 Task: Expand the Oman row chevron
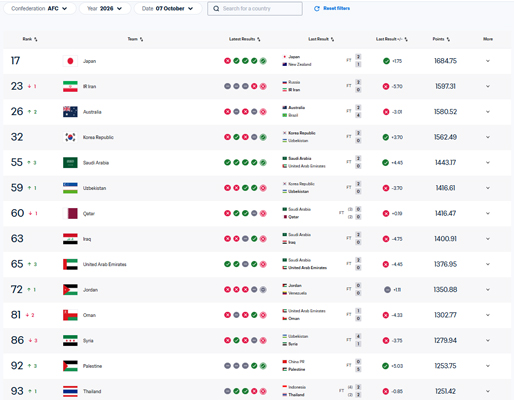pos(488,315)
